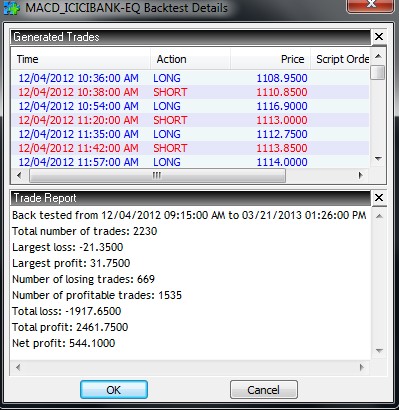Click 'Number of profitable trades: 1535' line

[97, 295]
